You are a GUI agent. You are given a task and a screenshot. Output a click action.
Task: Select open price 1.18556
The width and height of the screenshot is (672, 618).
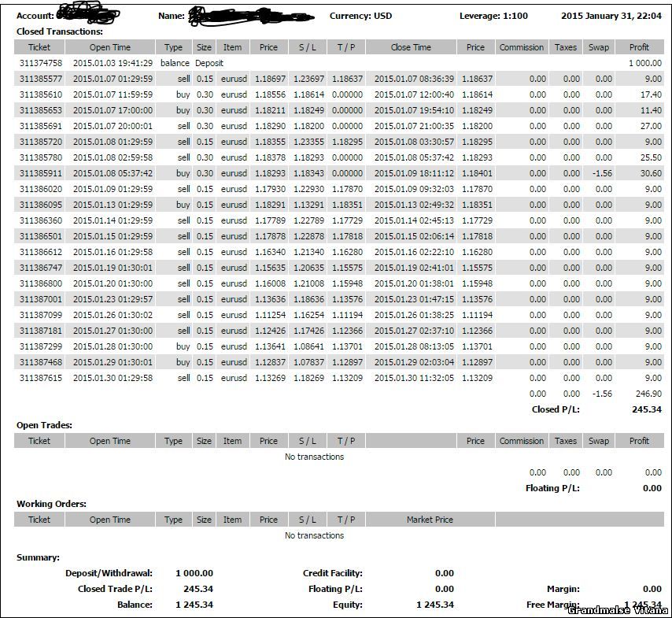pos(270,94)
